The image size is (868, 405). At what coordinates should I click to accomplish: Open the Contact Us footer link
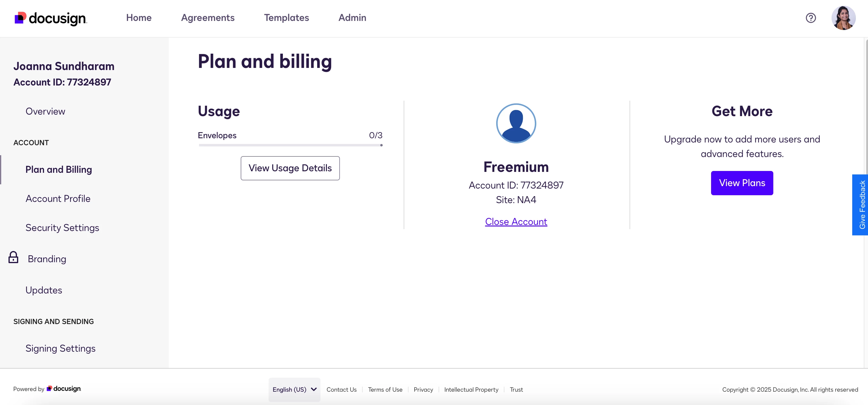click(x=341, y=390)
